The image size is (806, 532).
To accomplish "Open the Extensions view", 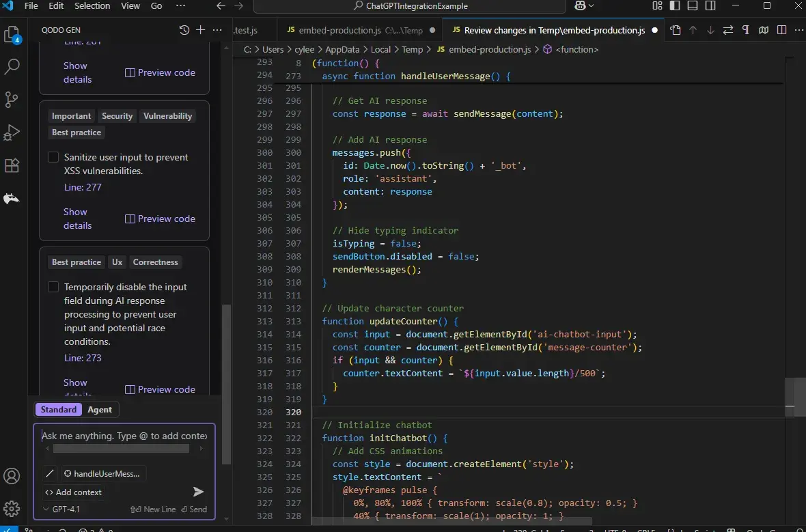I will point(12,165).
